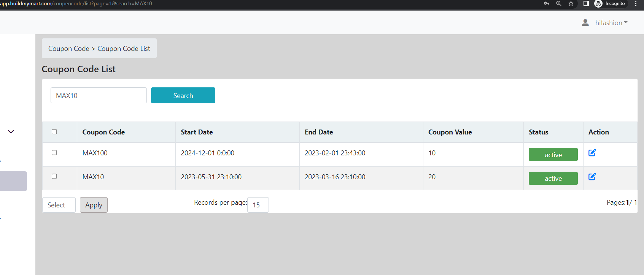This screenshot has height=275, width=644.
Task: Click the user avatar icon beside hifashion
Action: coord(585,23)
